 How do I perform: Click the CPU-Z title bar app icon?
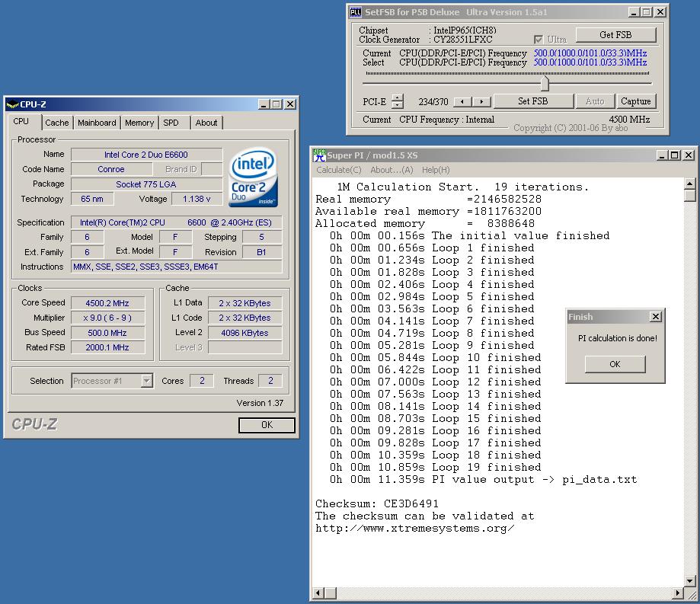12,104
